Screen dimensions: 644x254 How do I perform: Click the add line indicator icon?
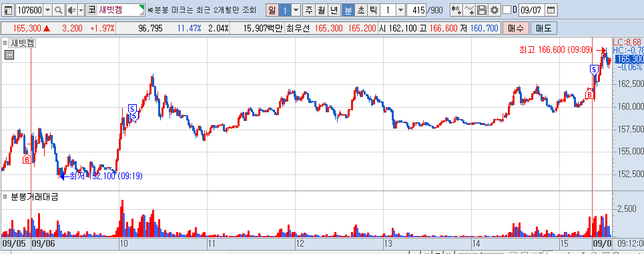pos(468,10)
